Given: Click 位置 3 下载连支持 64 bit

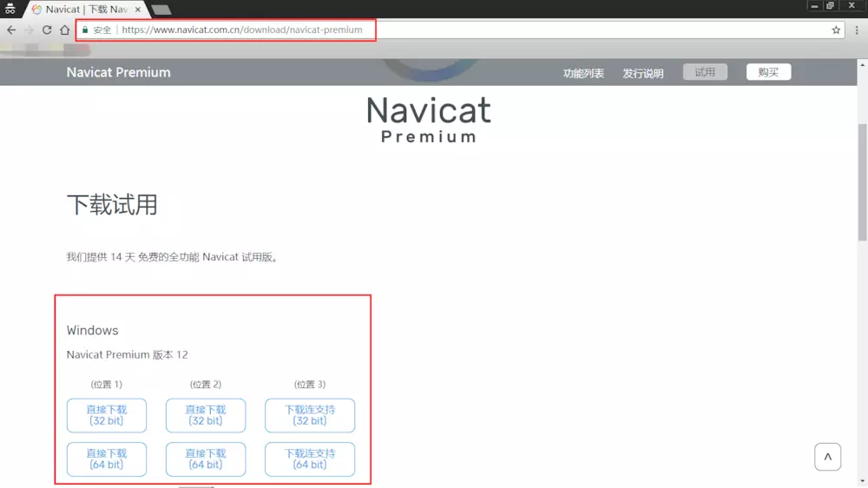Looking at the screenshot, I should [310, 459].
